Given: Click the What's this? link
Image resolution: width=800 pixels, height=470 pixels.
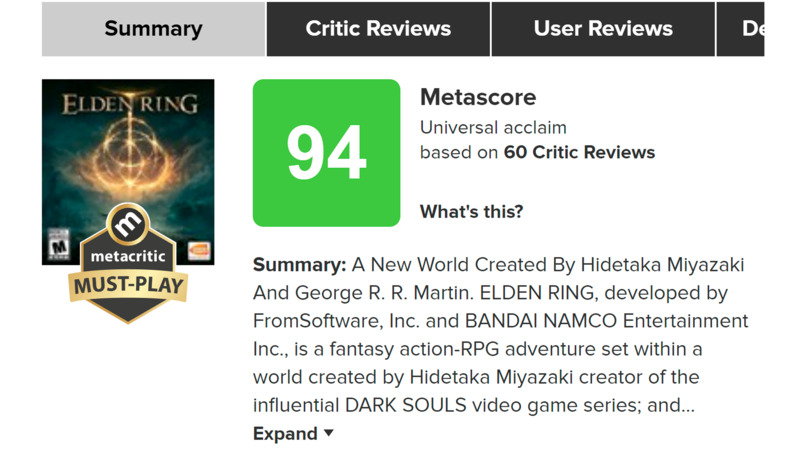Looking at the screenshot, I should [471, 211].
